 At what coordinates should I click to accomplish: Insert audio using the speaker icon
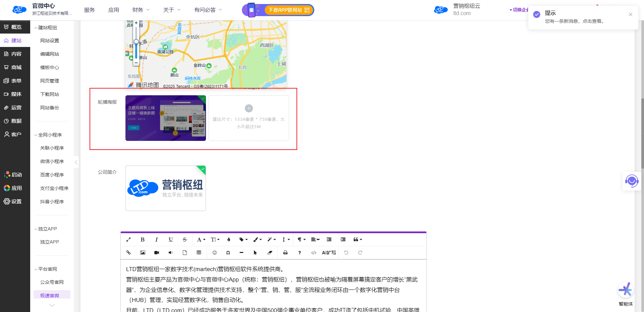[x=171, y=253]
